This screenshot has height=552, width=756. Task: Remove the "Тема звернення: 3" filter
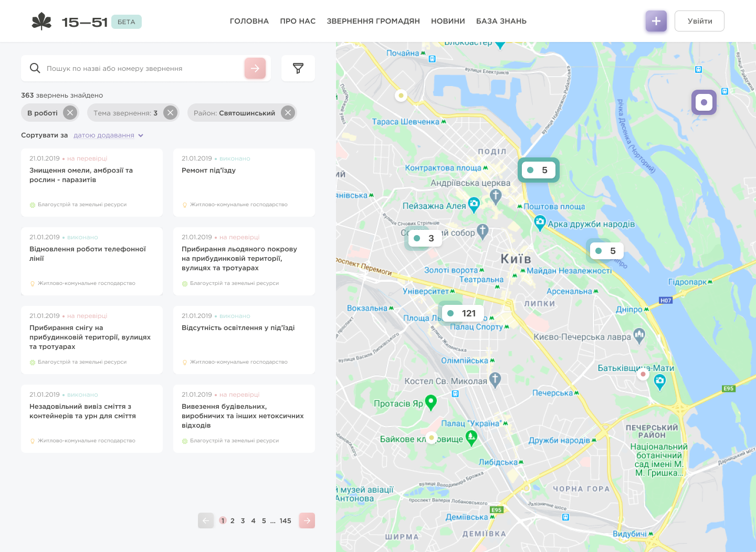point(170,113)
